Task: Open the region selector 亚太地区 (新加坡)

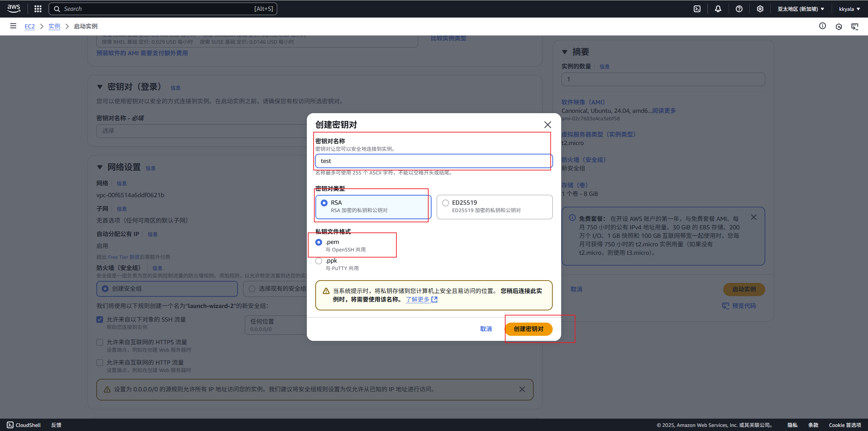Action: click(801, 9)
